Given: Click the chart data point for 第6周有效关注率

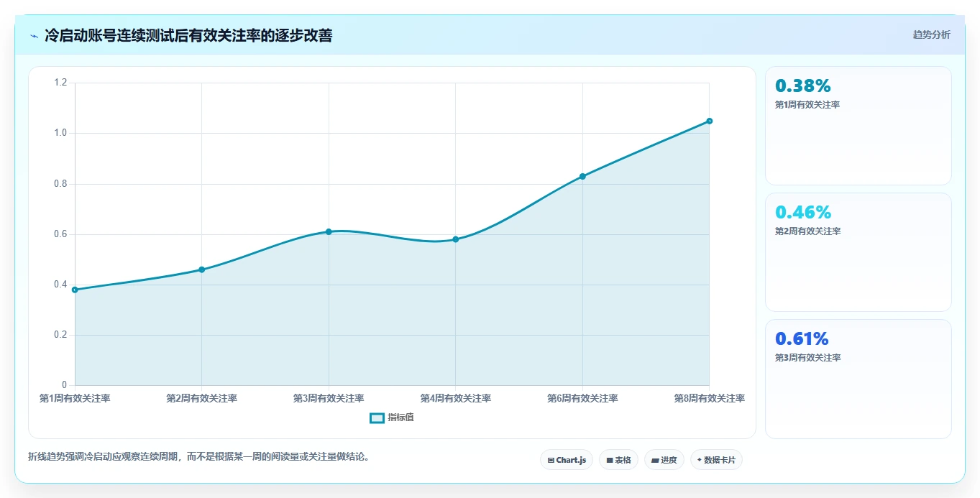Looking at the screenshot, I should [x=582, y=176].
